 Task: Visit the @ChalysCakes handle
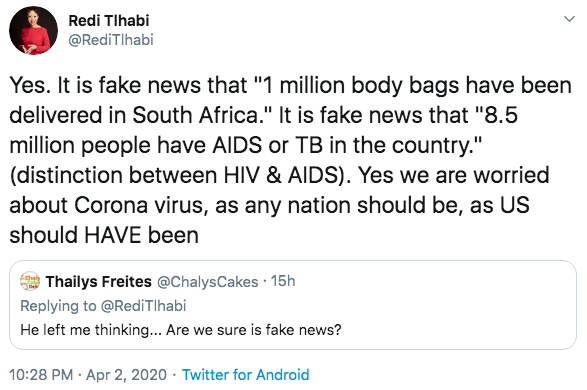click(x=207, y=282)
